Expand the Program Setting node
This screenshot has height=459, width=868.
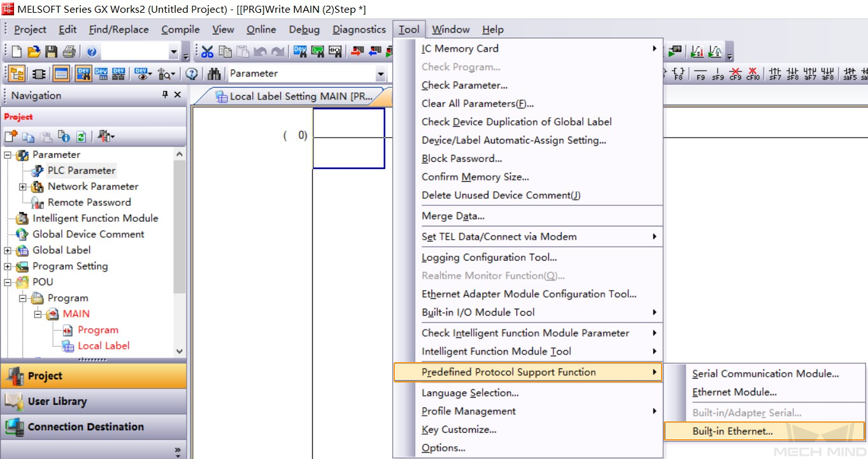(x=8, y=266)
